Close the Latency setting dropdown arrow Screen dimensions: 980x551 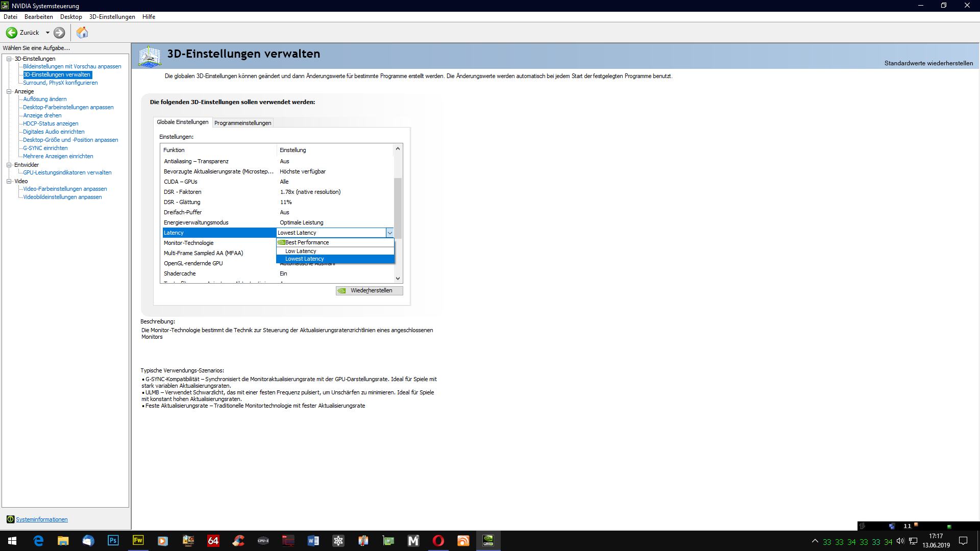point(390,233)
